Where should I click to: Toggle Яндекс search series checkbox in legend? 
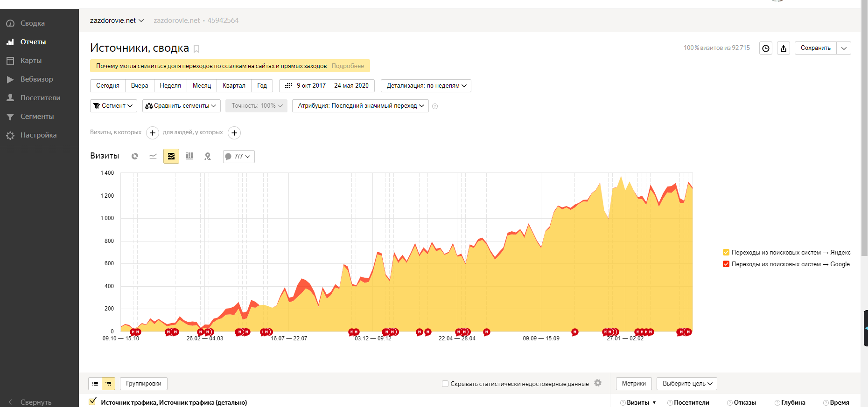pos(726,252)
